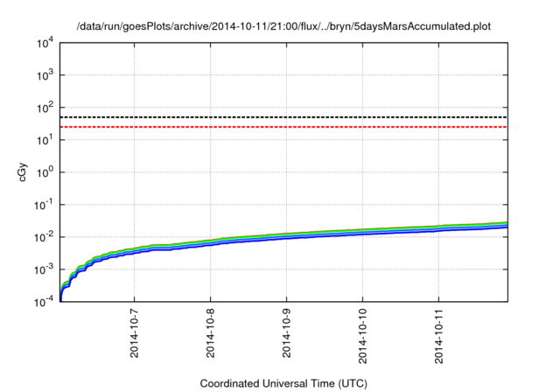
Task: Click the black dashed threshold line
Action: 283,117
